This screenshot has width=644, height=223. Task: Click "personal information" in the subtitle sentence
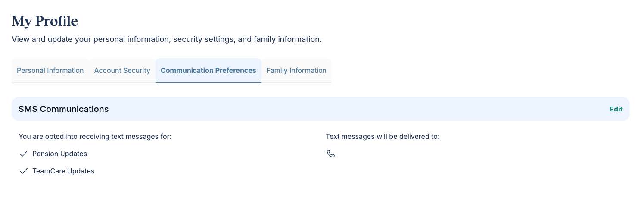[x=131, y=39]
